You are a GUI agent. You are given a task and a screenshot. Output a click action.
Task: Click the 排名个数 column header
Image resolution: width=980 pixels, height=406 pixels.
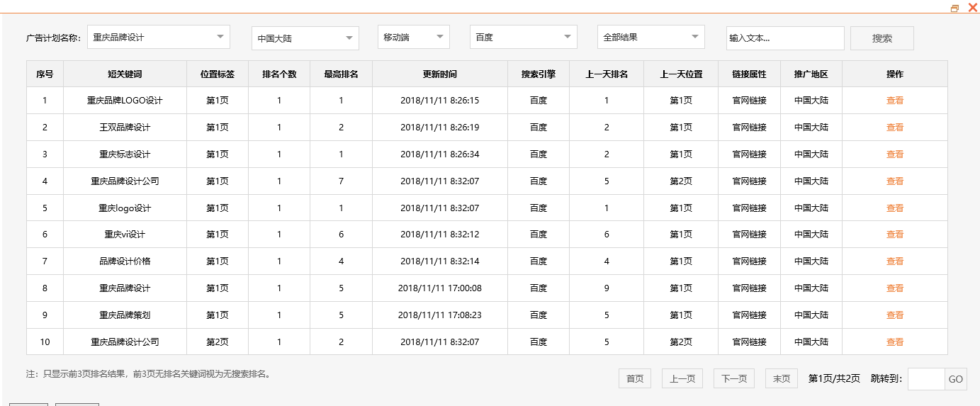click(x=279, y=74)
